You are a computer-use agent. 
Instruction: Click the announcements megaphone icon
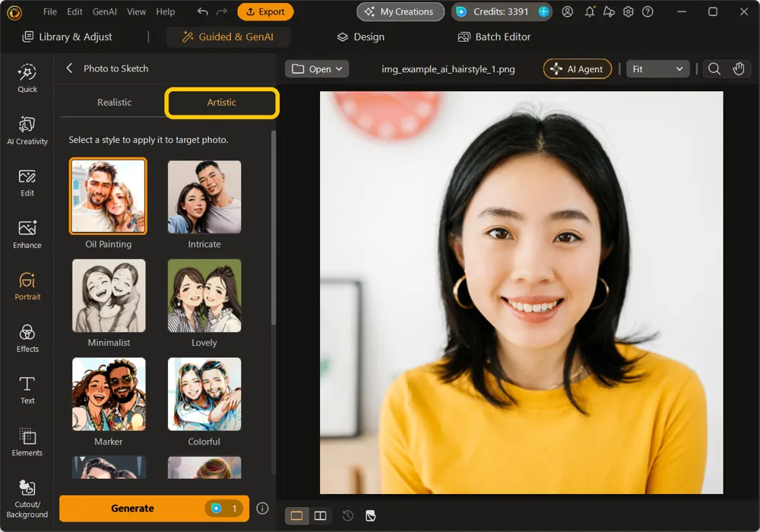(609, 11)
